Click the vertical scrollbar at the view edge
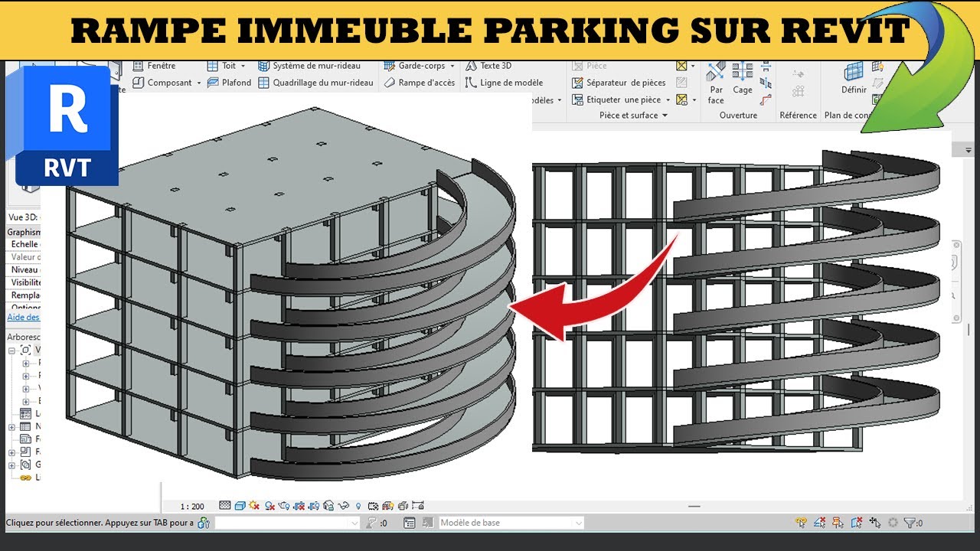Screen dimensions: 980x551 click(969, 329)
